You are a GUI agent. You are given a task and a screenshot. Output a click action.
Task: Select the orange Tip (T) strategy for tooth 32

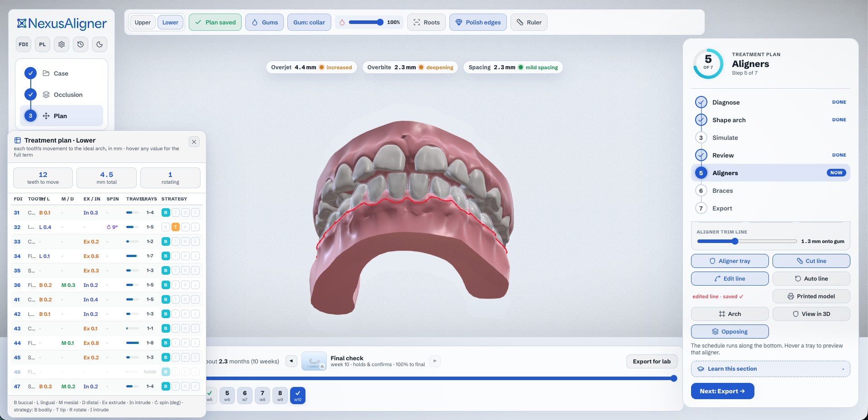pyautogui.click(x=176, y=227)
